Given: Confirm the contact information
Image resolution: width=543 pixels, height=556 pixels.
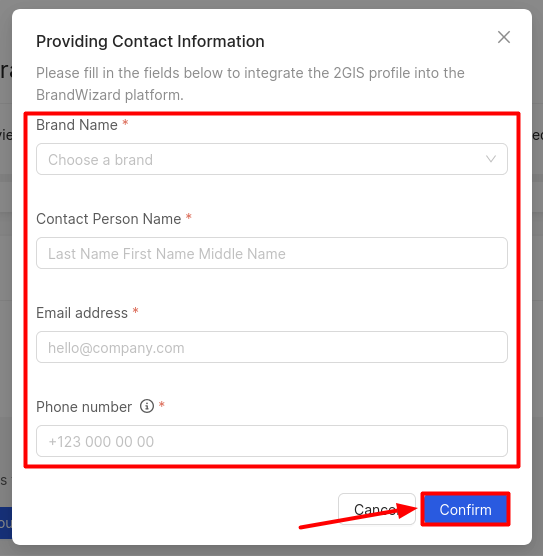Looking at the screenshot, I should (465, 509).
